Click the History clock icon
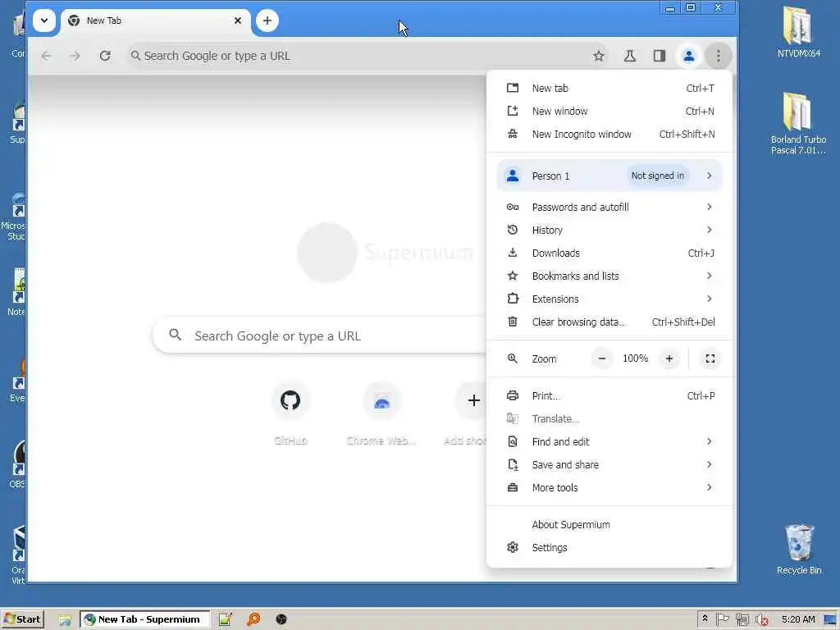 click(x=513, y=230)
